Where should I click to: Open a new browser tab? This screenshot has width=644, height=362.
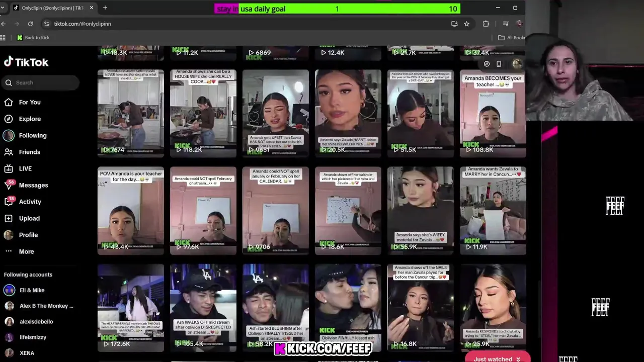(x=105, y=8)
